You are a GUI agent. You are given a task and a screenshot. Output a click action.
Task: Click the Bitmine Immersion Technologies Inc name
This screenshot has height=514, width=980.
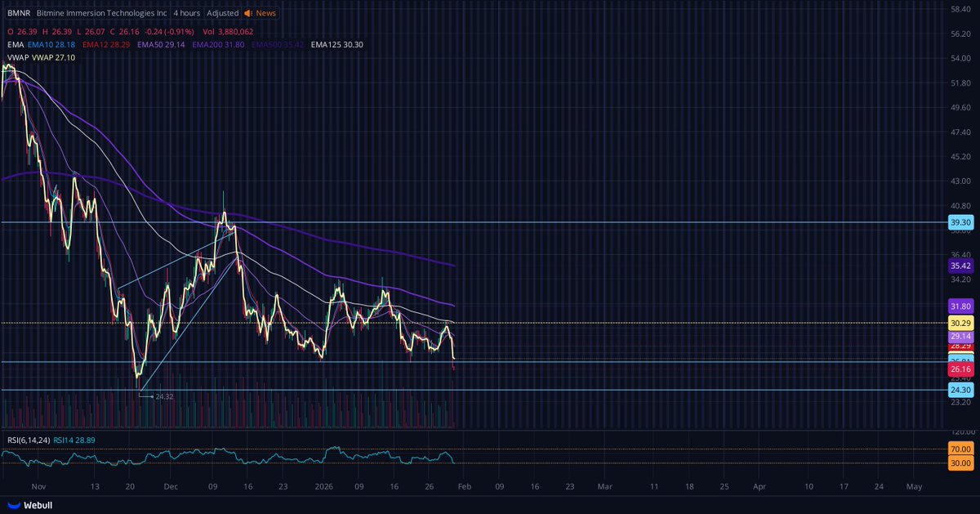tap(102, 13)
